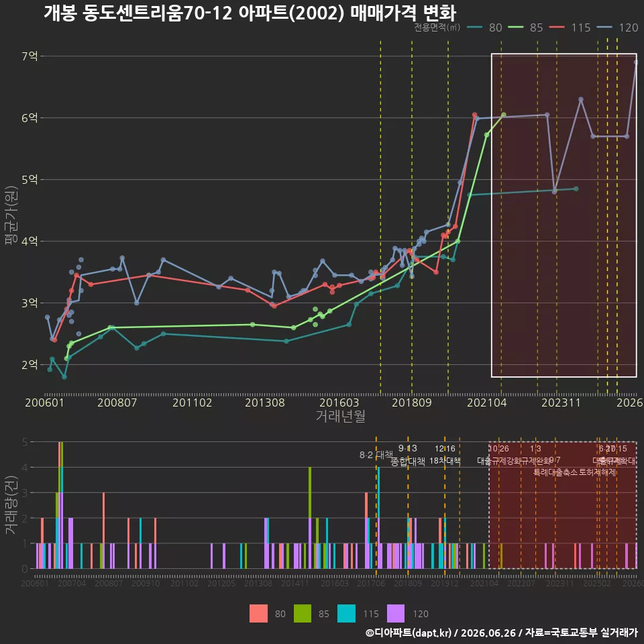Screen dimensions: 644x644
Task: Click the salmon 80 legend swatch
Action: pos(258,614)
